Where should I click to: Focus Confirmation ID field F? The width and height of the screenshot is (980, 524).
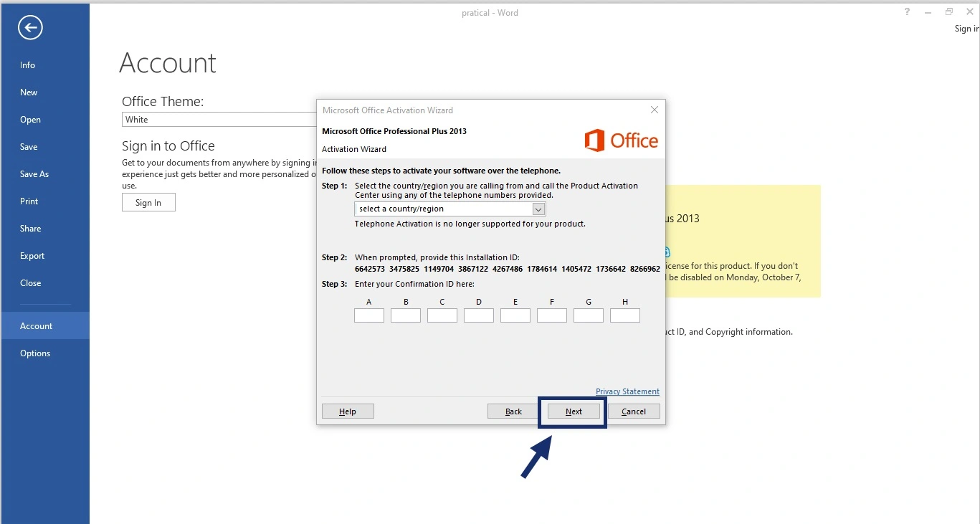coord(552,315)
